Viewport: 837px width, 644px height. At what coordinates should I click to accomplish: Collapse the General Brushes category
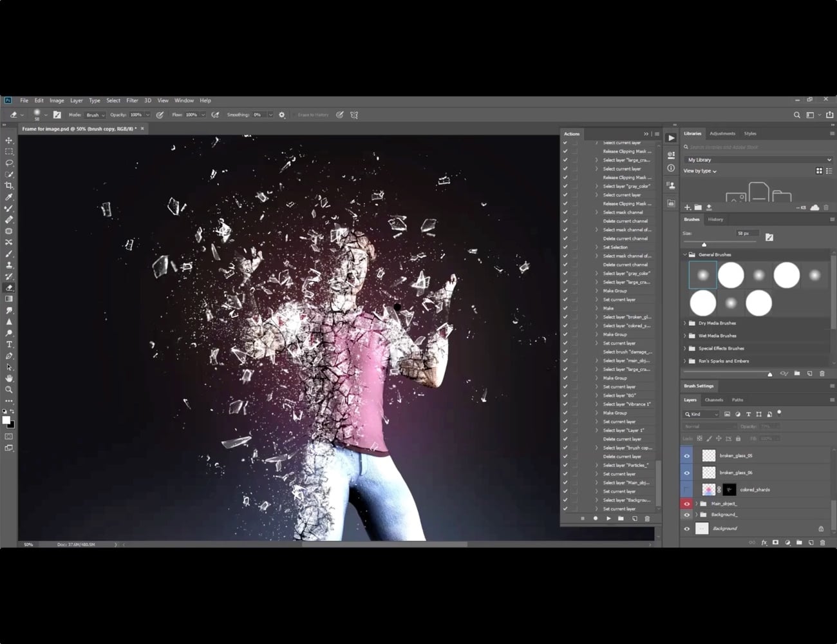[x=684, y=254]
